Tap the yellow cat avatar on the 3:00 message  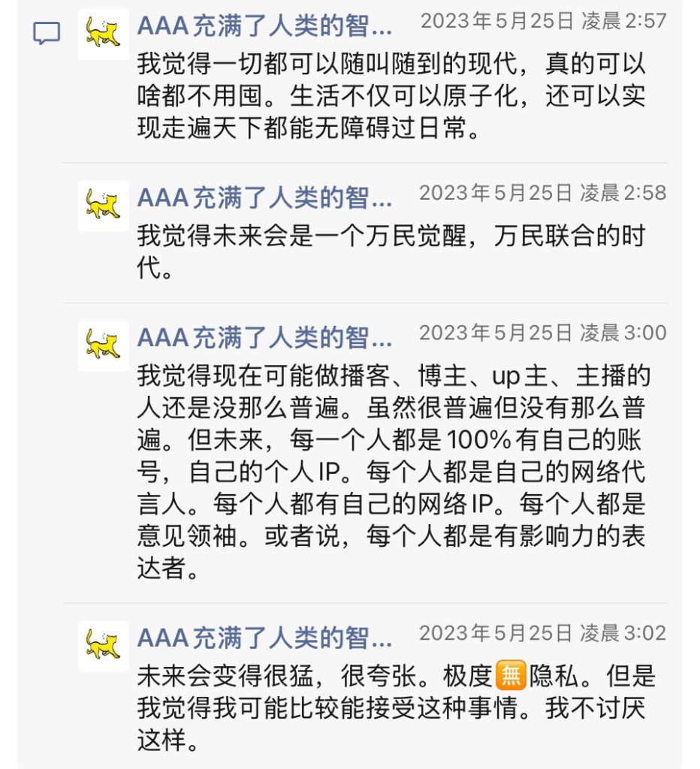coord(104,346)
